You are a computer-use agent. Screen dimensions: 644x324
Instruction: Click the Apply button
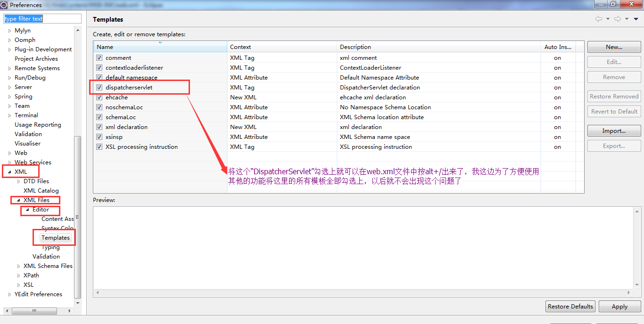(619, 307)
